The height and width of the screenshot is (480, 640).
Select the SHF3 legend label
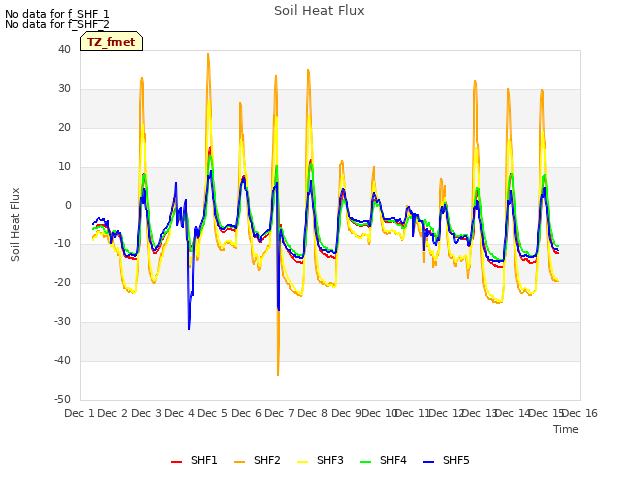(x=330, y=460)
